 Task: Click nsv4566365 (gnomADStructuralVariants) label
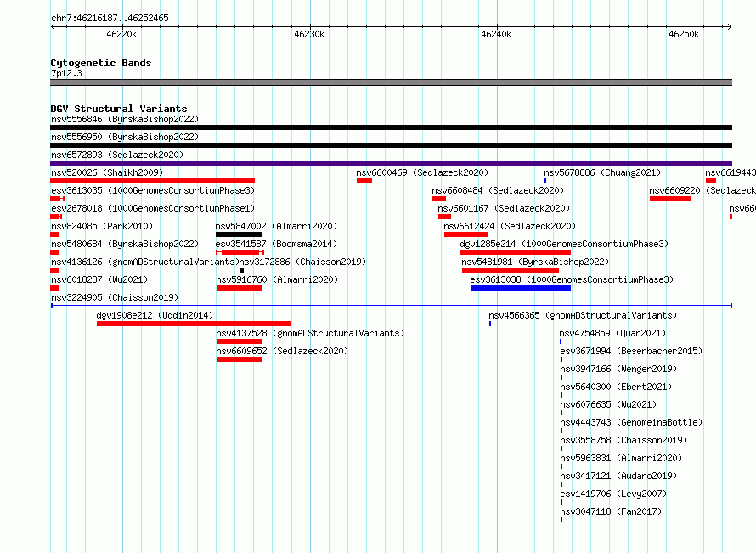(x=583, y=315)
